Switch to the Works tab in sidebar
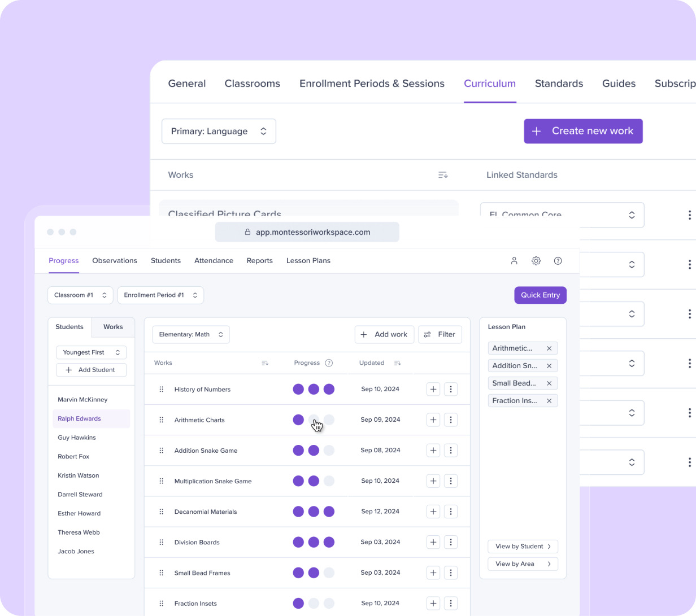Viewport: 696px width, 616px height. 113,327
